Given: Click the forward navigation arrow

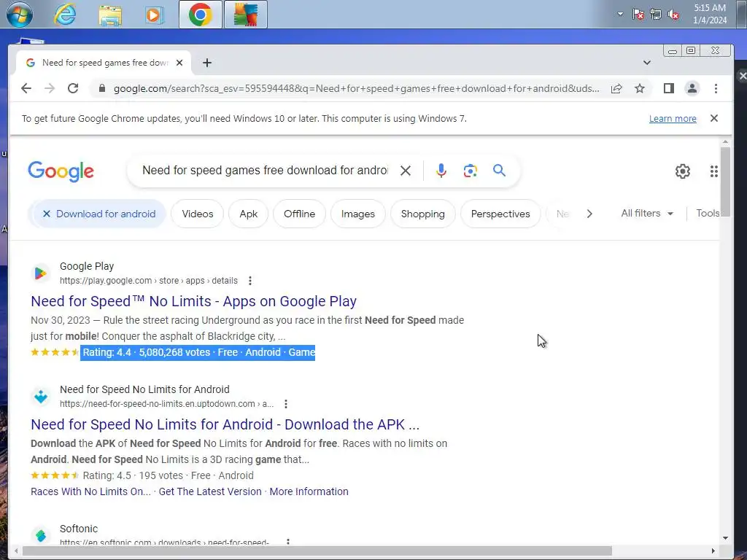Looking at the screenshot, I should coord(50,88).
